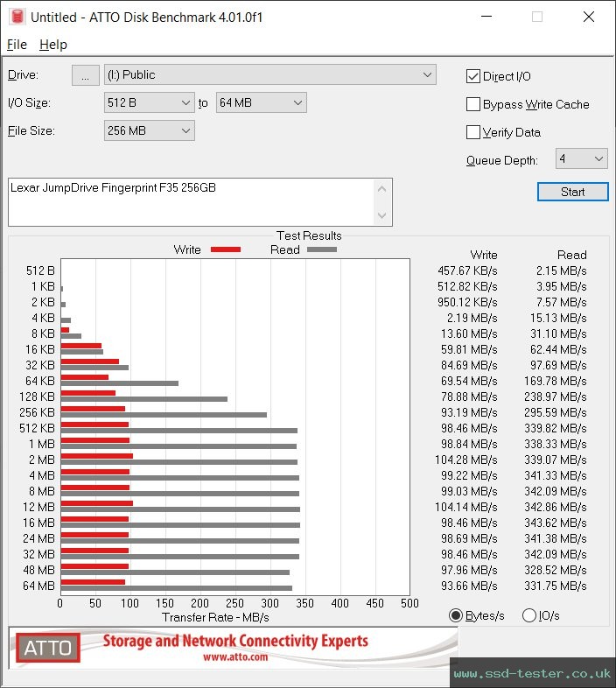616x688 pixels.
Task: Click the 104.14 MB/s write value
Action: coord(466,507)
